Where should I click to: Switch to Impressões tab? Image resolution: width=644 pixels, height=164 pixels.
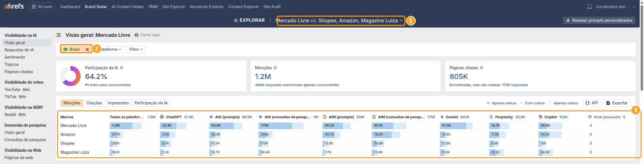[118, 103]
